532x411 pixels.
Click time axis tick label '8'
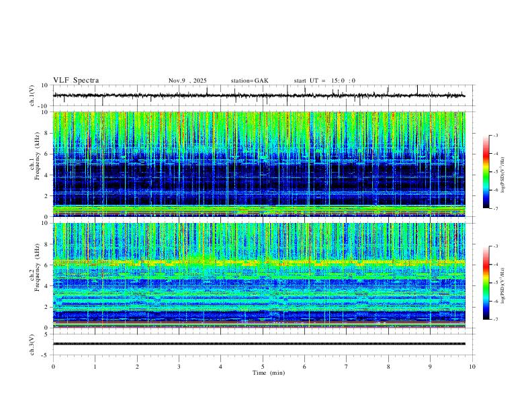pyautogui.click(x=388, y=367)
